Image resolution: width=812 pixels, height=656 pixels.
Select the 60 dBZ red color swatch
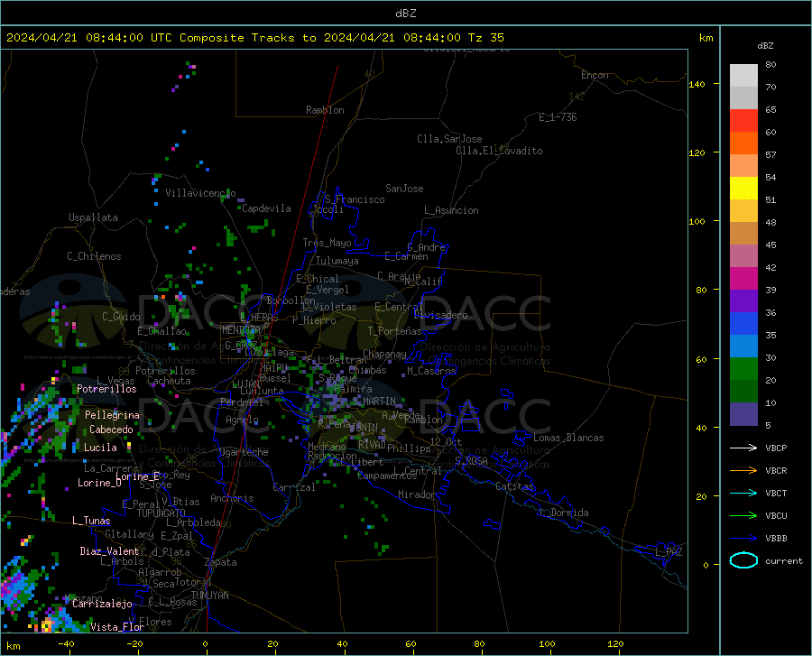pyautogui.click(x=743, y=121)
